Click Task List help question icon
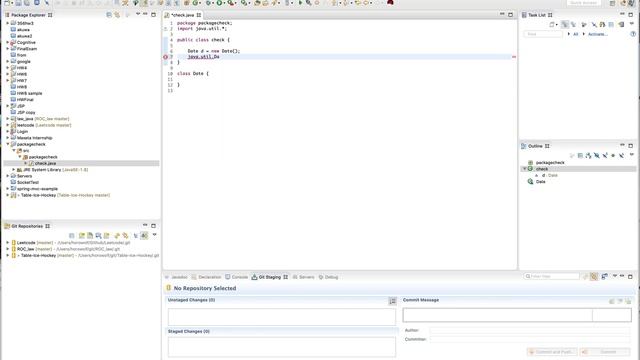The width and height of the screenshot is (640, 360). (x=633, y=34)
